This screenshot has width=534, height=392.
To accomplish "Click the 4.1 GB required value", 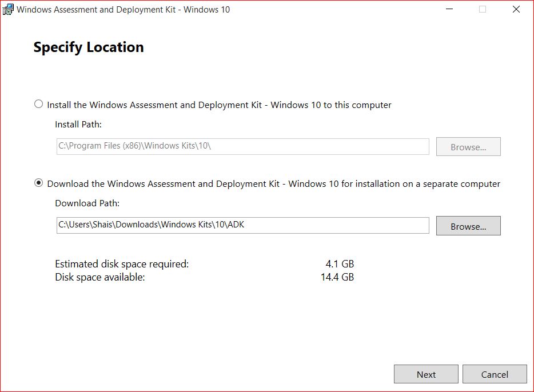I will (340, 264).
